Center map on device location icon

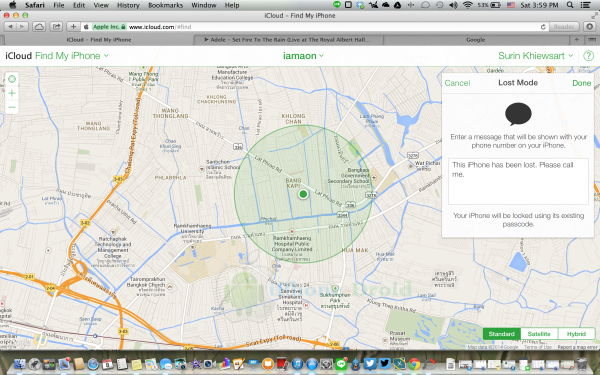click(12, 79)
